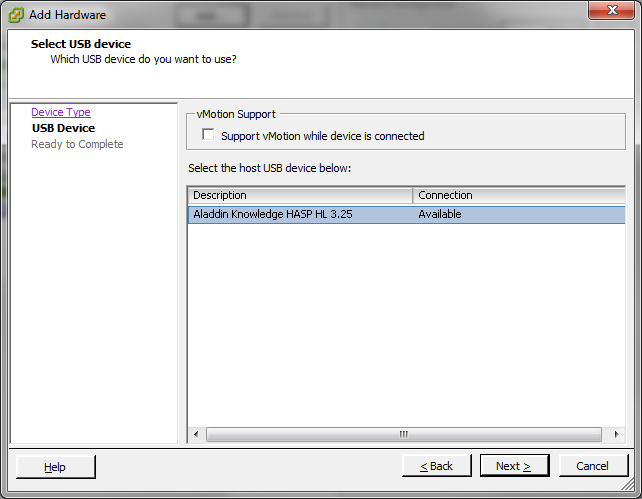Click the Available connection status cell
Viewport: 642px width, 499px height.
pyautogui.click(x=440, y=214)
